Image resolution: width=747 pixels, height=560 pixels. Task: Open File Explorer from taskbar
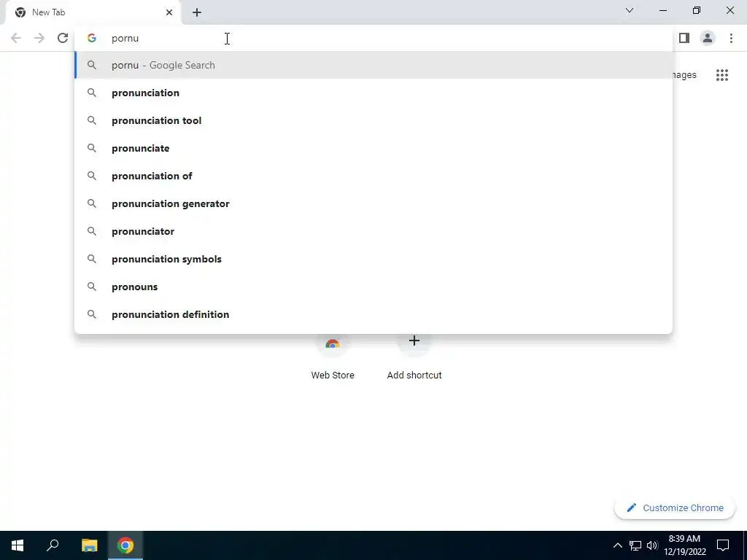[89, 545]
